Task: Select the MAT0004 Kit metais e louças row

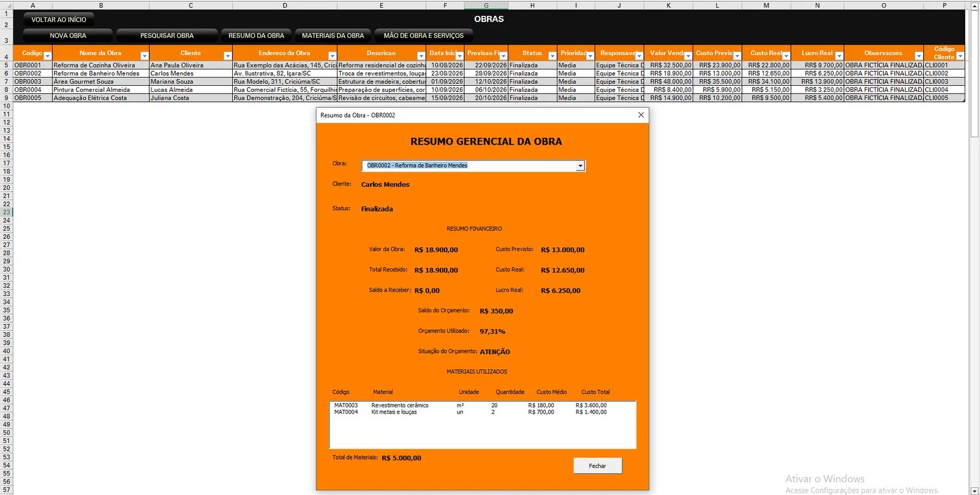Action: point(483,412)
